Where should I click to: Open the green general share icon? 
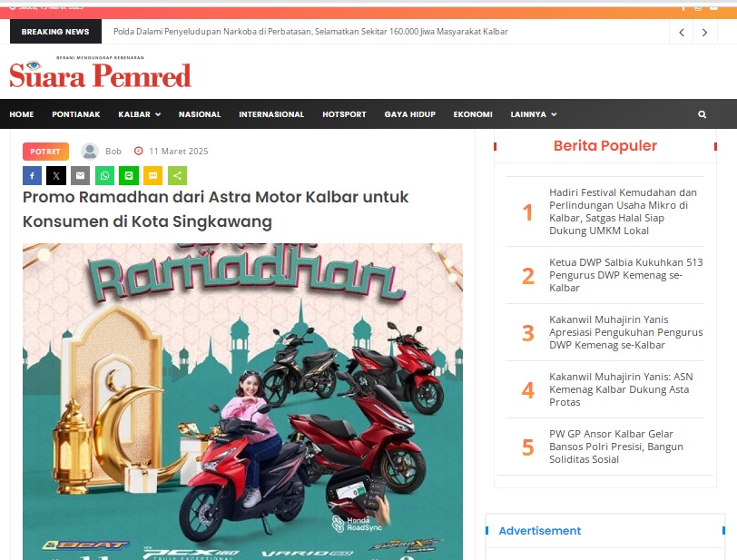(177, 175)
